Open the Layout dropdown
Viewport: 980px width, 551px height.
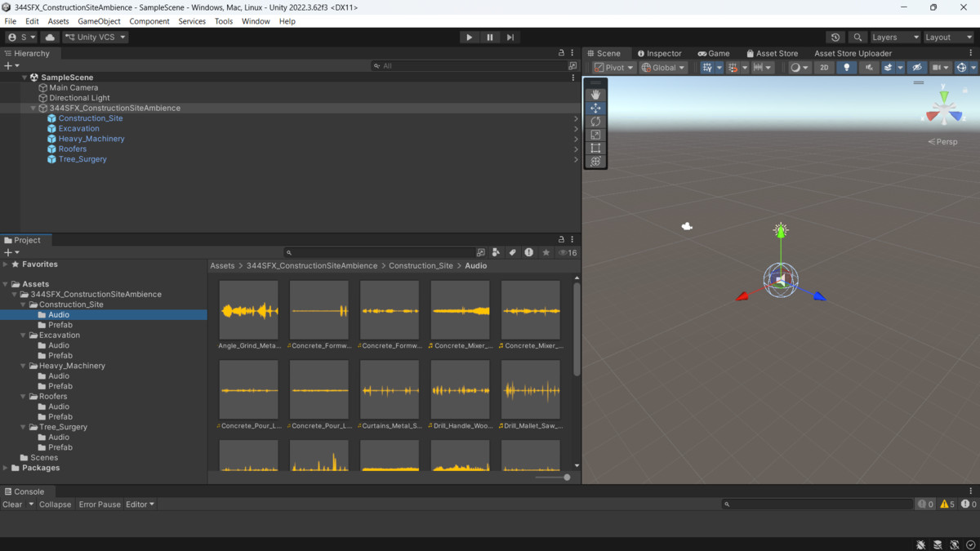click(x=948, y=38)
